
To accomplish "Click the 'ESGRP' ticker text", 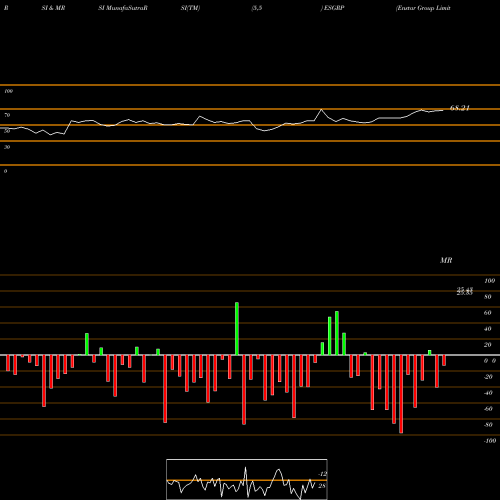I will click(334, 8).
